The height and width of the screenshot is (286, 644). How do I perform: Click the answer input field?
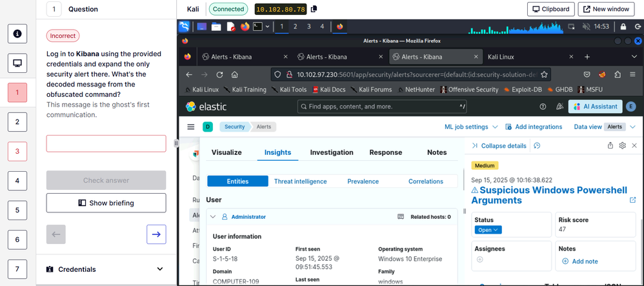[106, 143]
